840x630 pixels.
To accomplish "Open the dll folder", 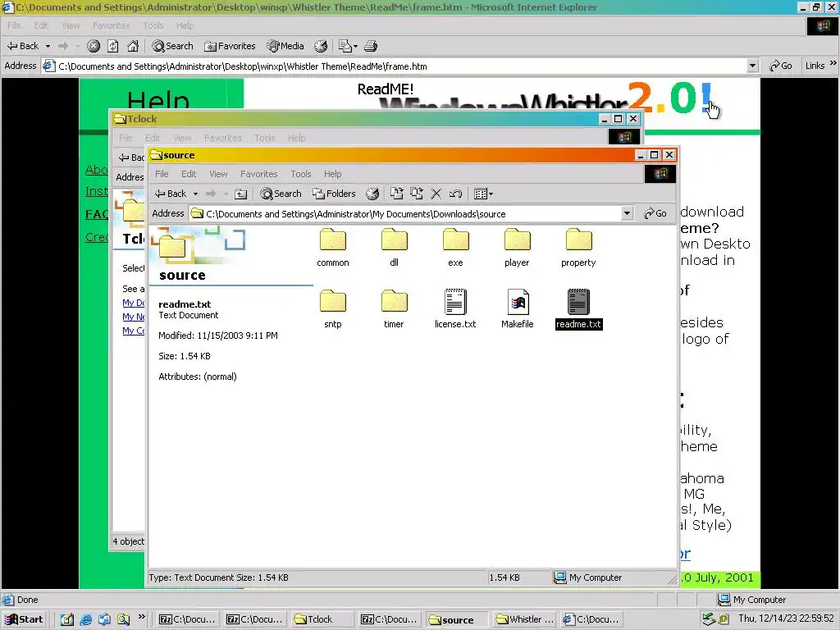I will [x=395, y=247].
